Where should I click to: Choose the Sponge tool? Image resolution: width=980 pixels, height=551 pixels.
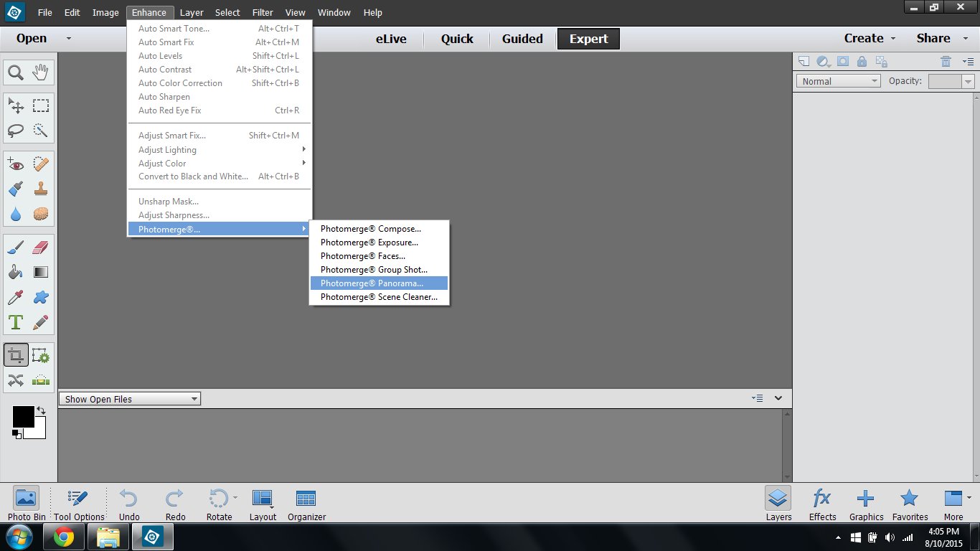point(41,214)
